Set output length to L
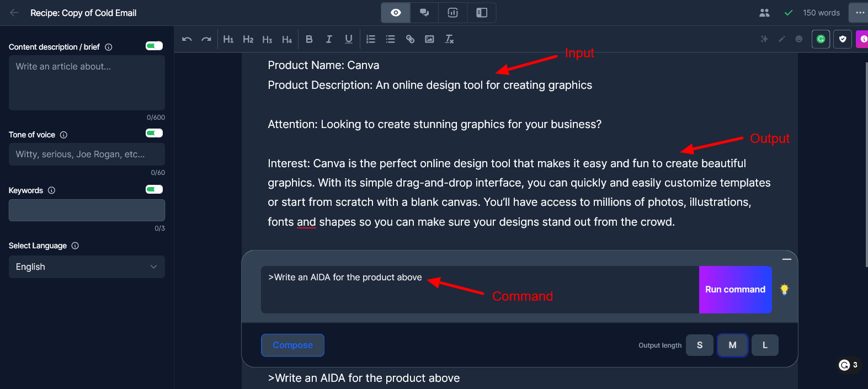The image size is (868, 389). [x=765, y=345]
